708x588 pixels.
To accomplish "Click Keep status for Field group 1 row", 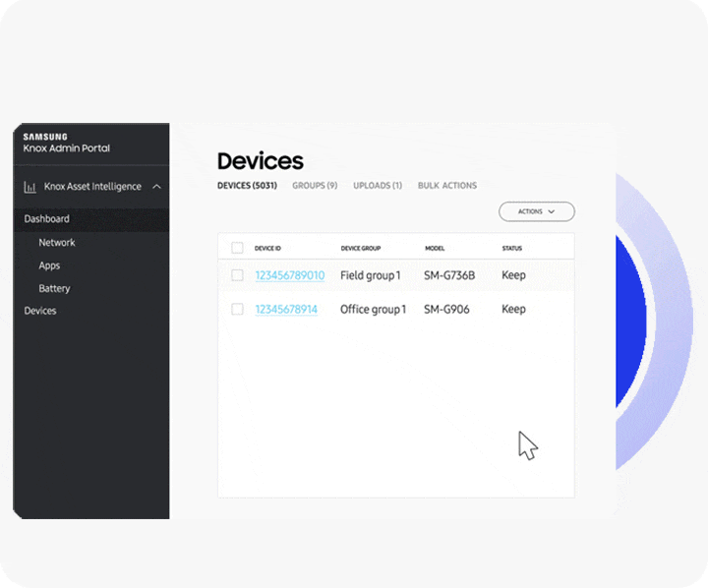I will [x=513, y=275].
